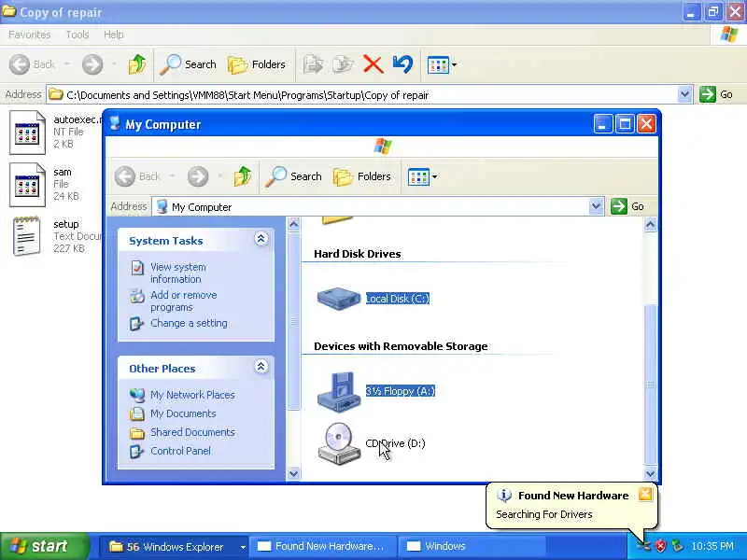Select setup text document
Screen dimensions: 747x560
click(27, 237)
